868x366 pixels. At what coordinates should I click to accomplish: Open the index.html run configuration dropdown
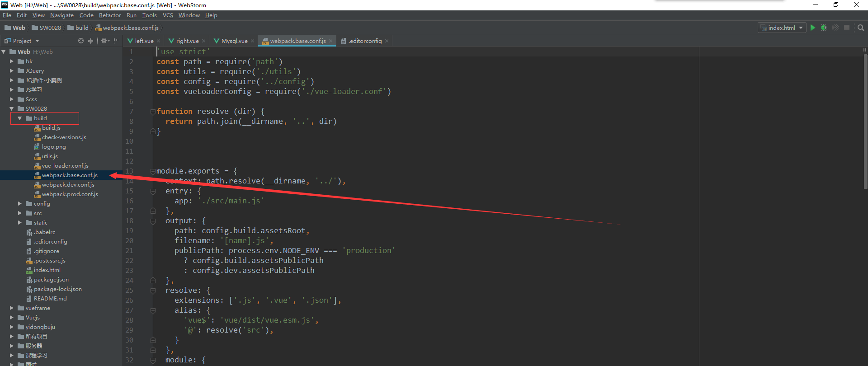click(x=782, y=28)
